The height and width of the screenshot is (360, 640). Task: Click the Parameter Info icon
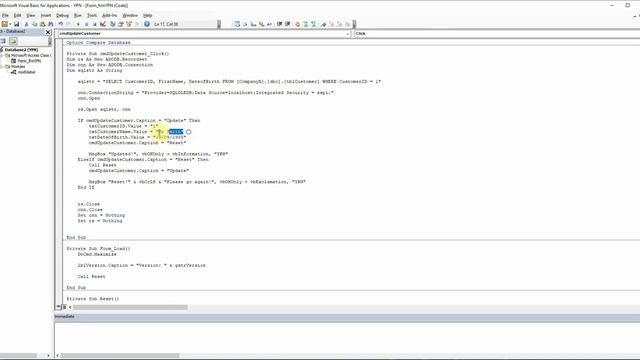click(x=261, y=24)
